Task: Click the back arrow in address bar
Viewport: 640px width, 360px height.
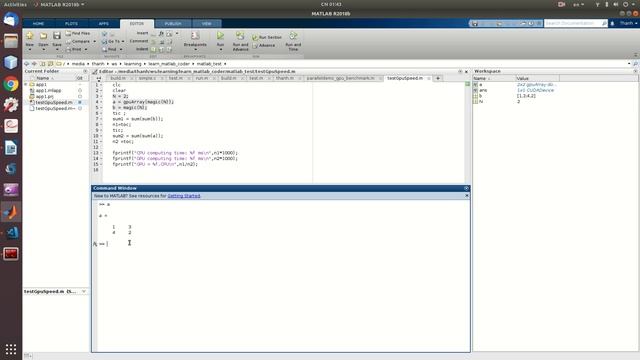Action: coord(27,64)
